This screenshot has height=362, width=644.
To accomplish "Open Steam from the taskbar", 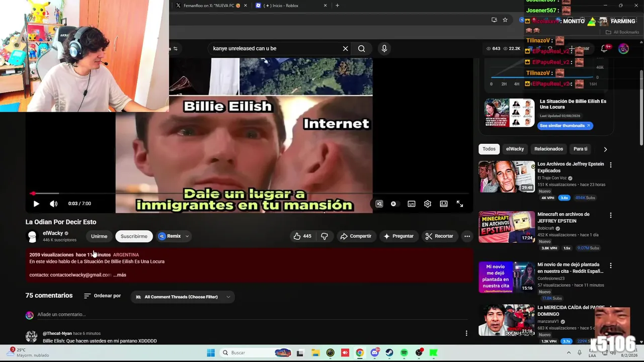I will tap(389, 352).
